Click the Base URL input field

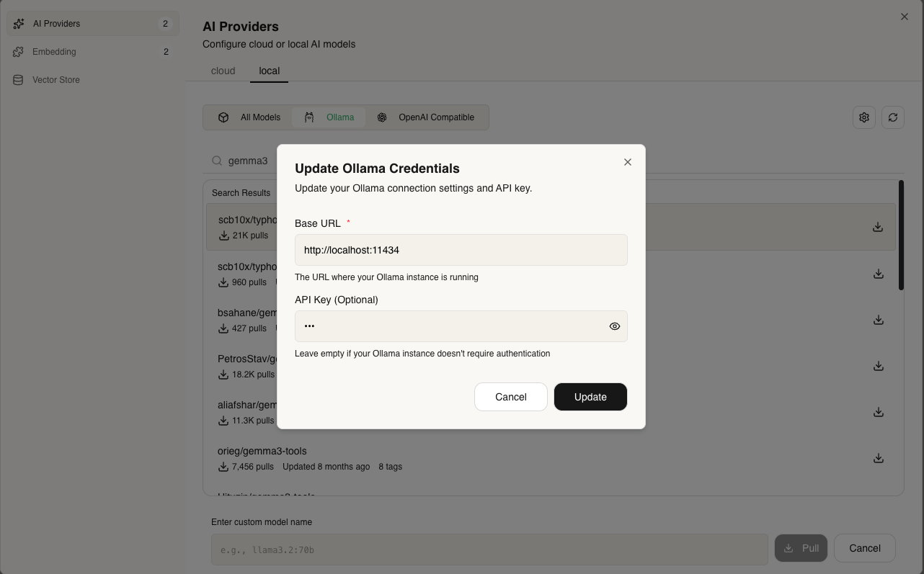point(461,250)
